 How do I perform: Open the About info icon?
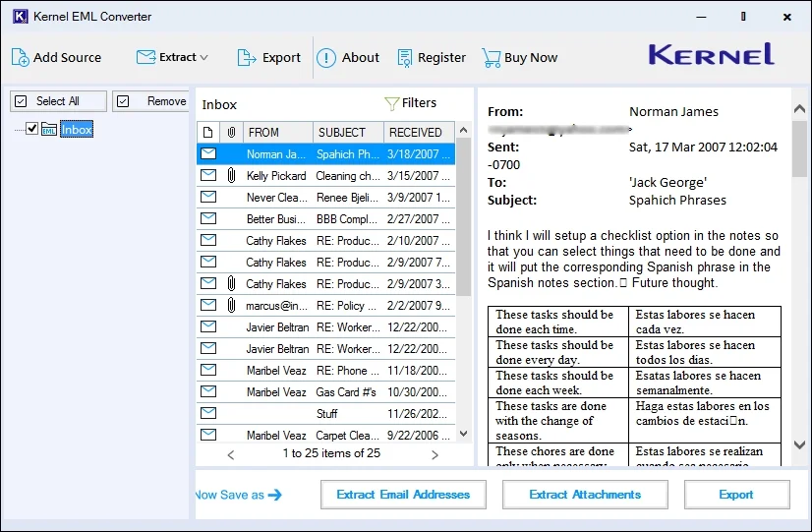pyautogui.click(x=326, y=57)
